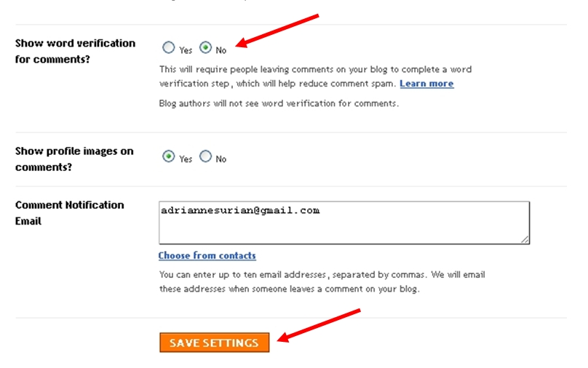Select No radio for word verification
Viewport: 588px width, 368px height.
(x=206, y=48)
